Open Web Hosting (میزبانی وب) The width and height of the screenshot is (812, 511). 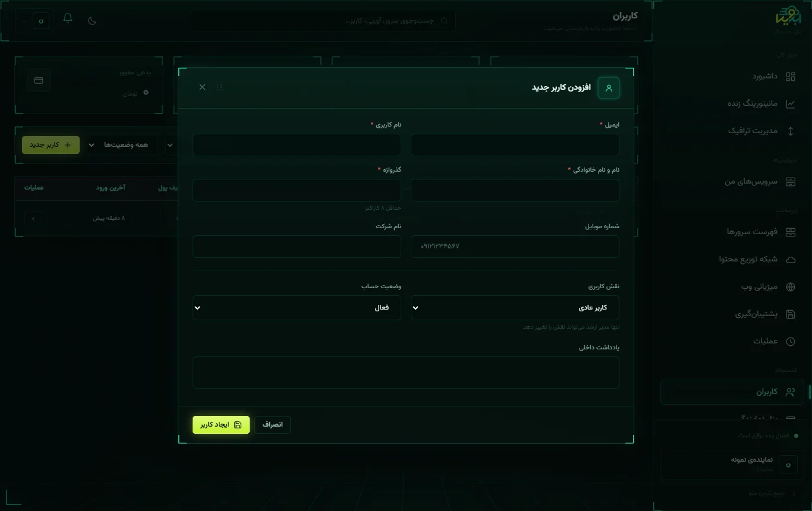pos(732,286)
